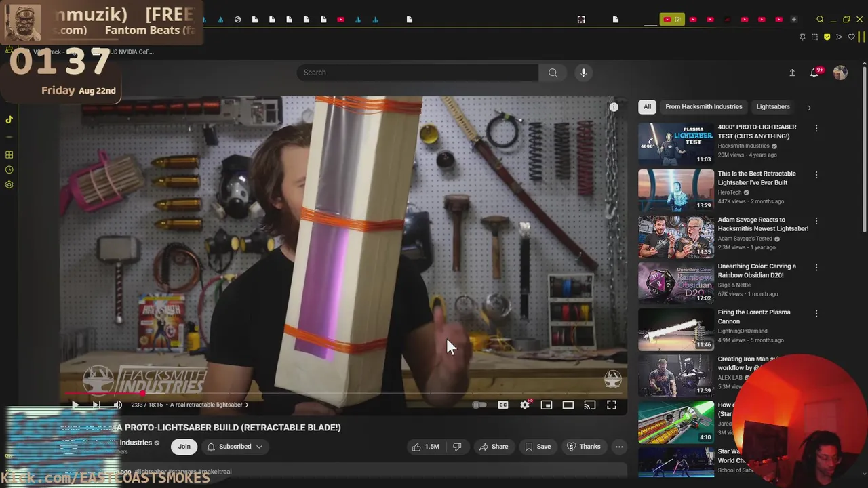Select the 'All' filter chip
Image resolution: width=868 pixels, height=488 pixels.
point(647,107)
